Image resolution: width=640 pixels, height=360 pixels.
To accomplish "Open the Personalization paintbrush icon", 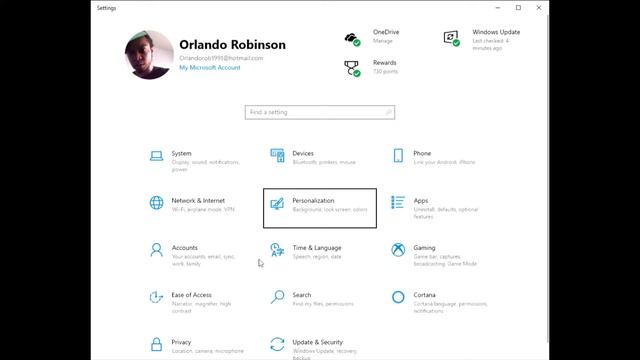I will 277,203.
